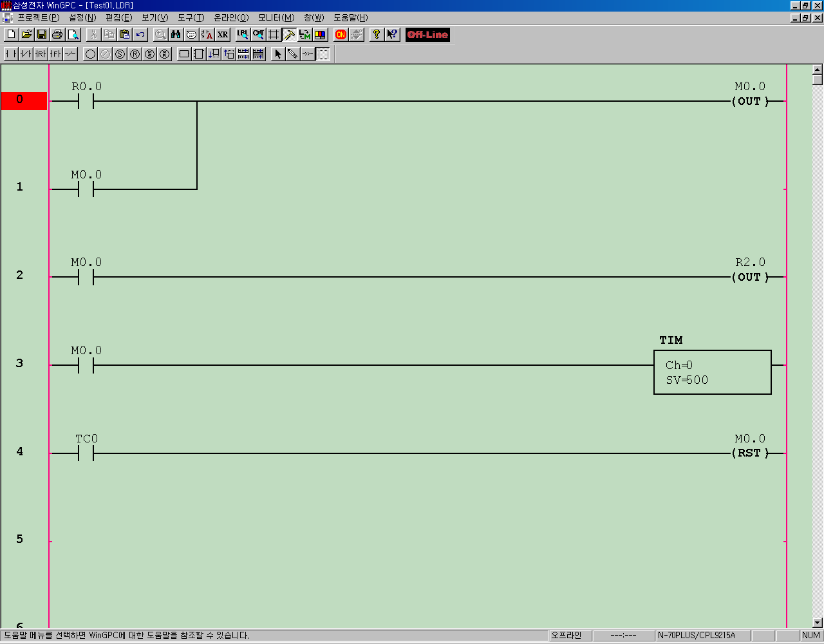Insert a Reset (R) coil

(135, 54)
